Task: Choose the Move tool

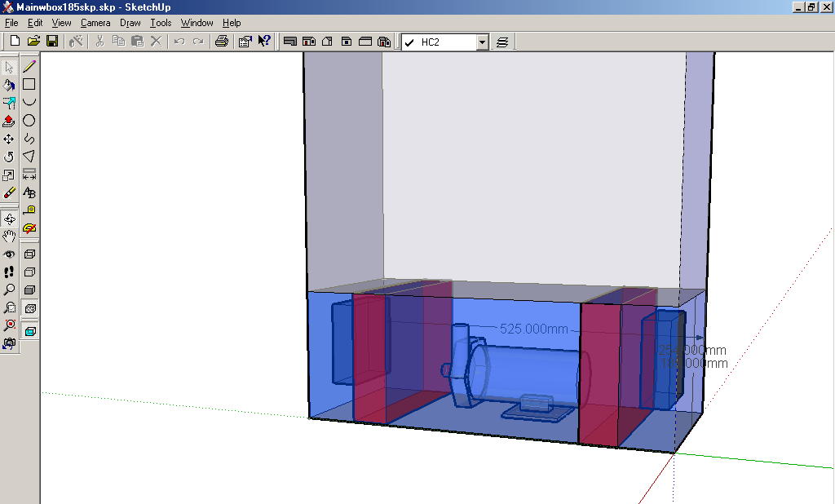Action: pyautogui.click(x=9, y=139)
